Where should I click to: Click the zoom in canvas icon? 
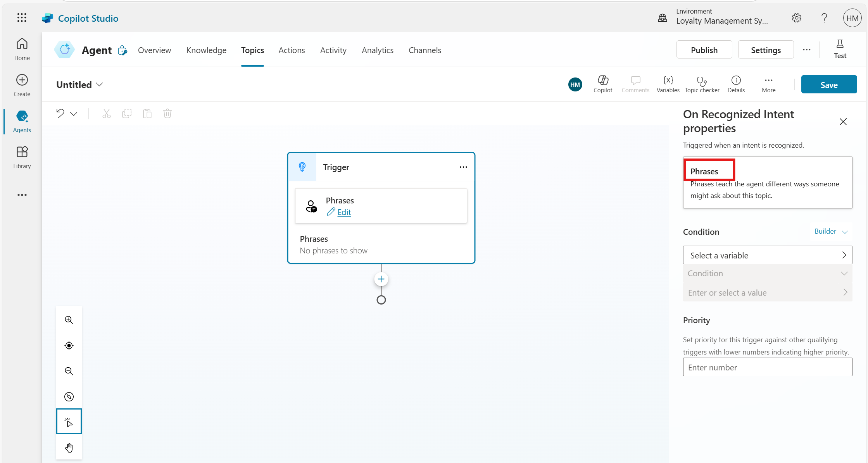point(69,320)
